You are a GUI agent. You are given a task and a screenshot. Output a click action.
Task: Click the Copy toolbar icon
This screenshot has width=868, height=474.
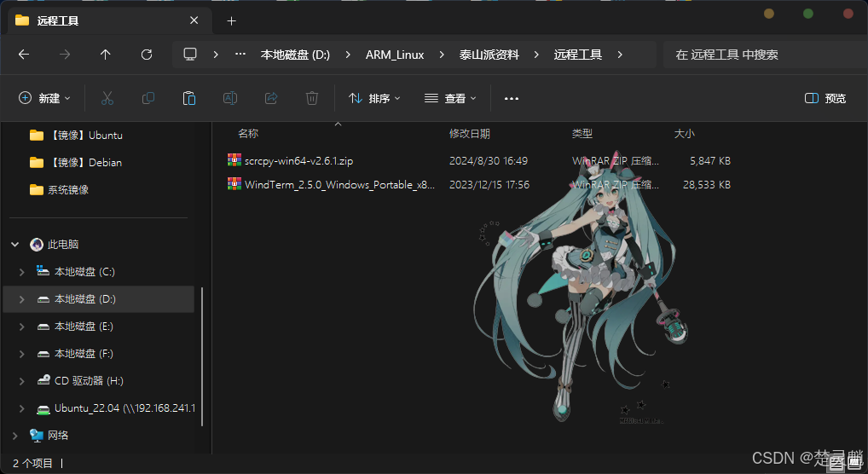coord(148,99)
